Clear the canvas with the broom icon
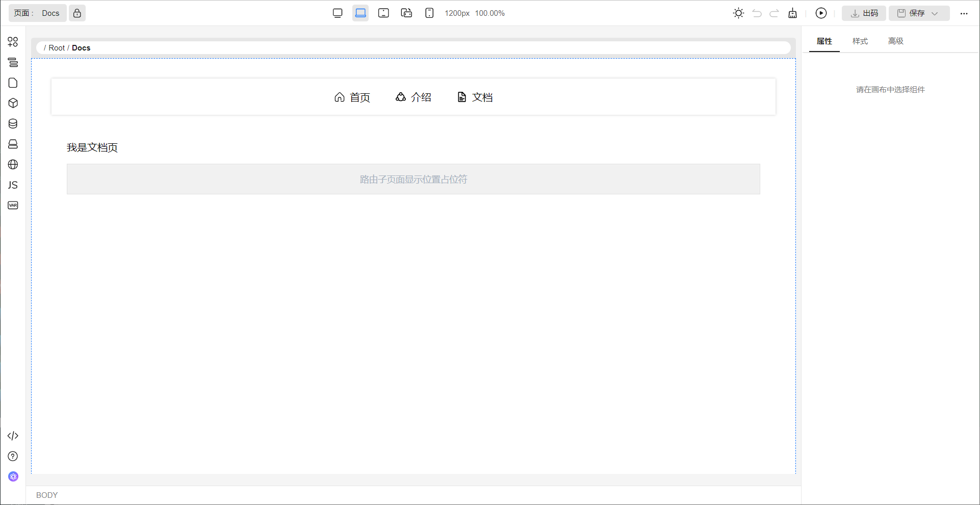 point(792,13)
